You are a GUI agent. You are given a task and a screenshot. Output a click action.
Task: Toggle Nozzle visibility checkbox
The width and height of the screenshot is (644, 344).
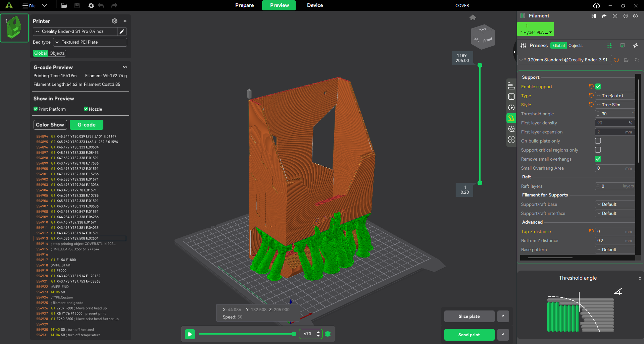[x=86, y=109]
